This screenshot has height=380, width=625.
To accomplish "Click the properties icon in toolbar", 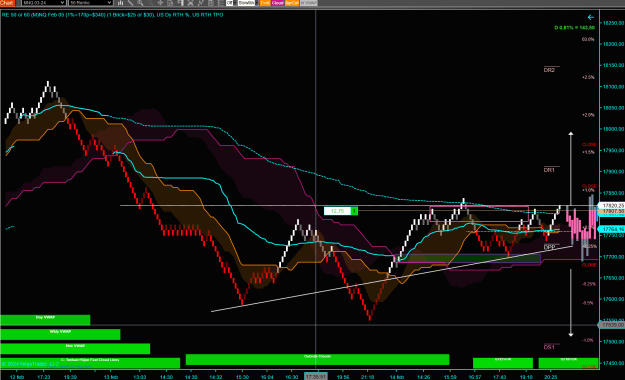I will coord(211,3).
